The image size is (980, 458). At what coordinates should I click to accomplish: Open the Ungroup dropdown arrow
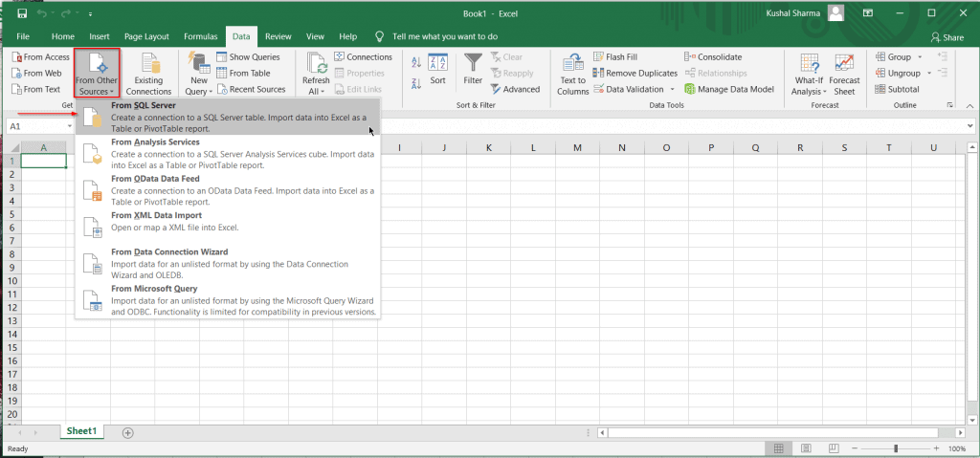(x=928, y=73)
